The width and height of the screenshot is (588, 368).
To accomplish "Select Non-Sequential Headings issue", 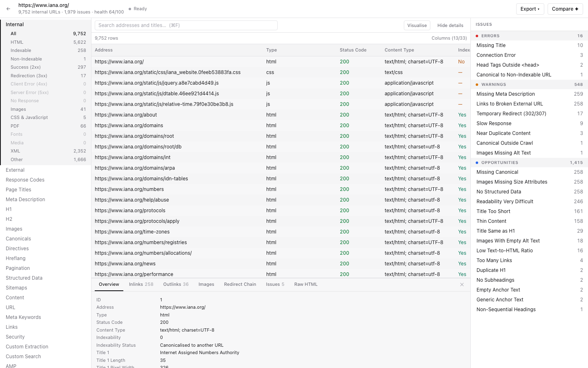I will pyautogui.click(x=529, y=310).
